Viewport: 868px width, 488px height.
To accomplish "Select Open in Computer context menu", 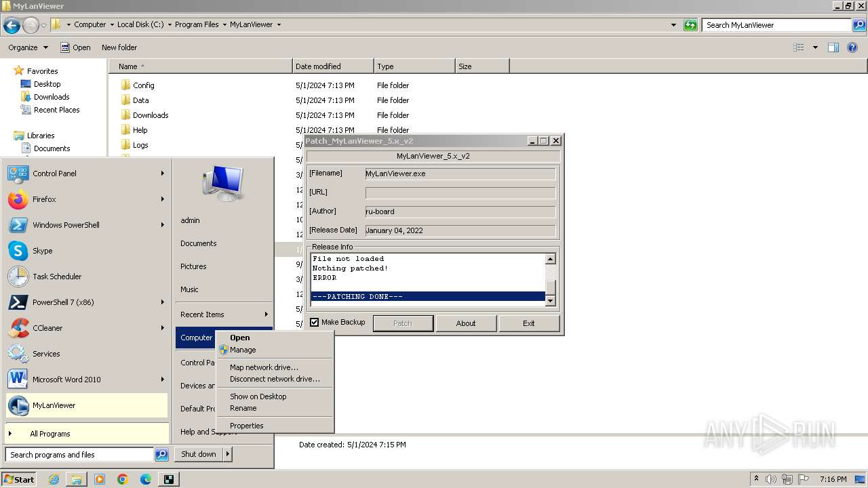I will pos(275,338).
